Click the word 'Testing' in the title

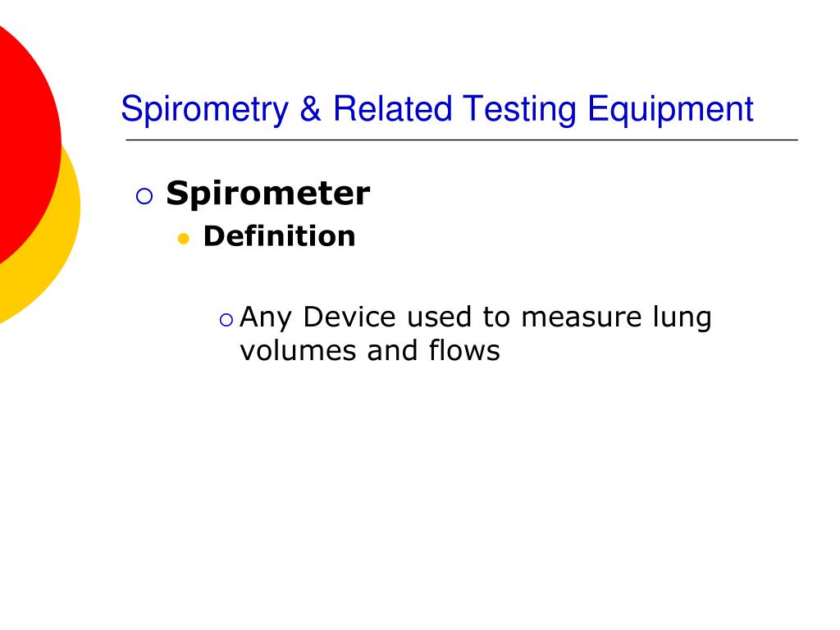(519, 110)
